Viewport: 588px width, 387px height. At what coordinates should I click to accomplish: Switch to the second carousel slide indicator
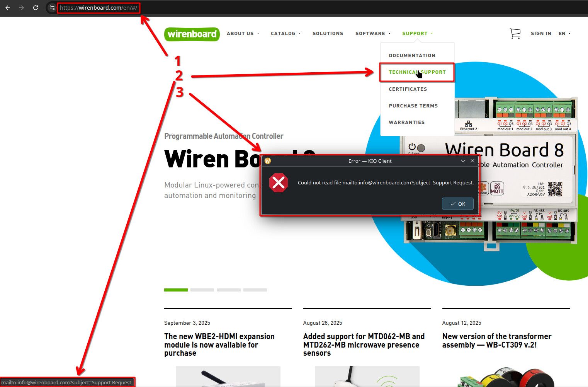coord(202,290)
